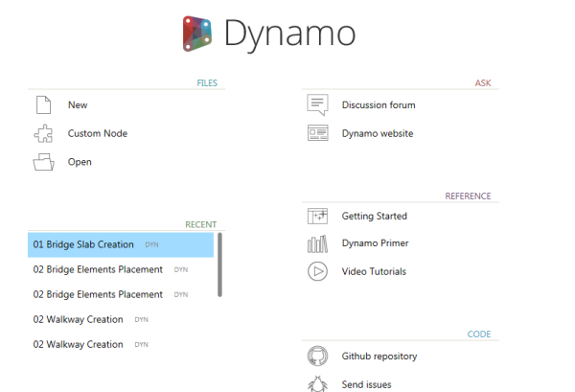The image size is (575, 392).
Task: Click the play circle Video Tutorials icon
Action: click(317, 271)
